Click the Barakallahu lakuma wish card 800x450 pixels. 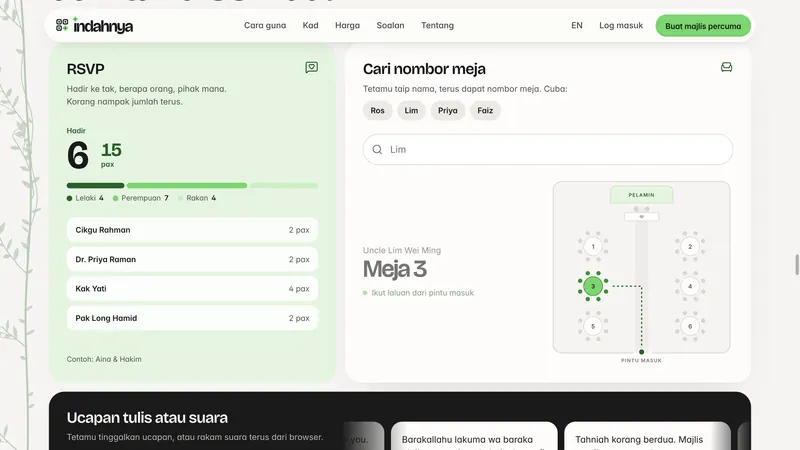coord(474,436)
